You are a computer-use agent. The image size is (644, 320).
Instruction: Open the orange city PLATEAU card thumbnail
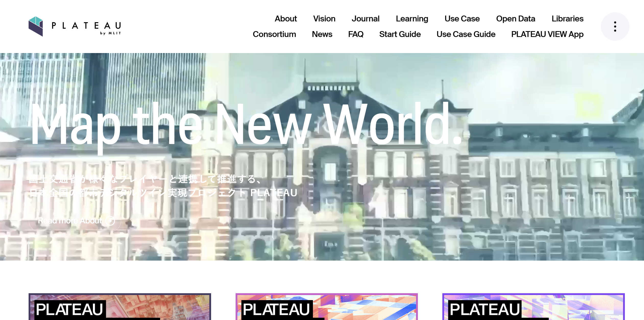point(120,306)
